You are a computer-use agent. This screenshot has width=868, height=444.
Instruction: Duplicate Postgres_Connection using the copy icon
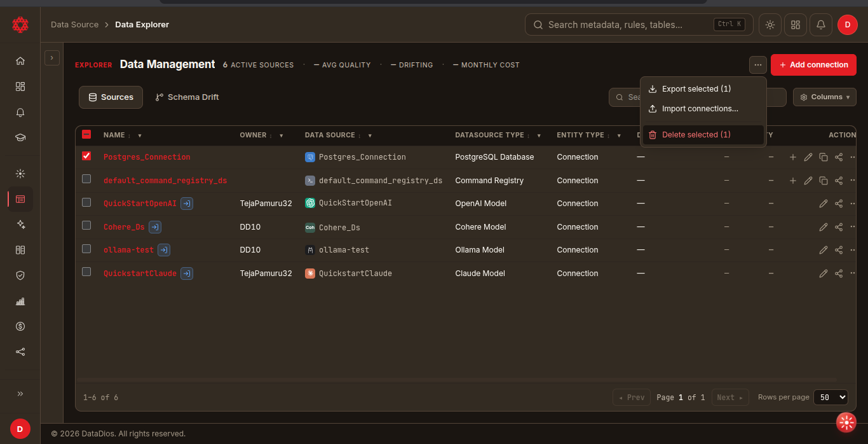824,157
